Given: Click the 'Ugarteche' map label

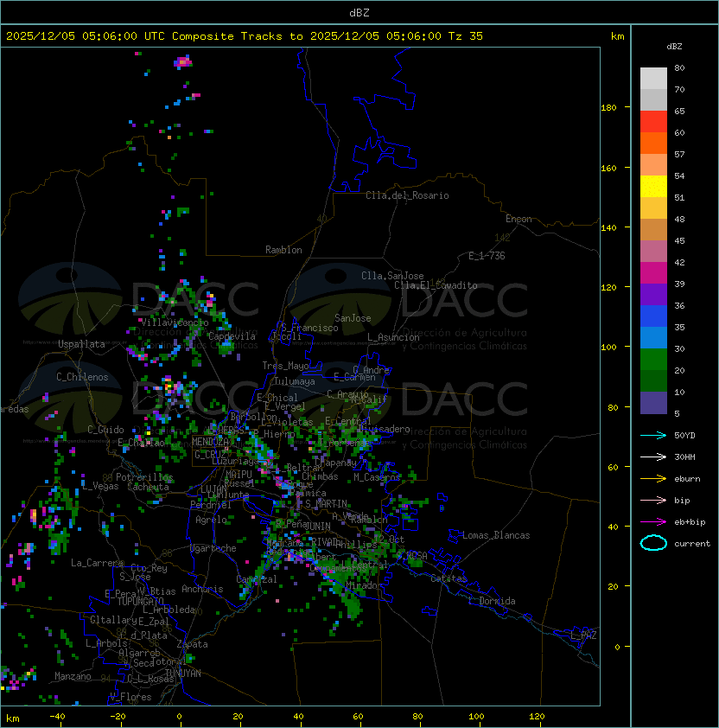Looking at the screenshot, I should tap(213, 548).
